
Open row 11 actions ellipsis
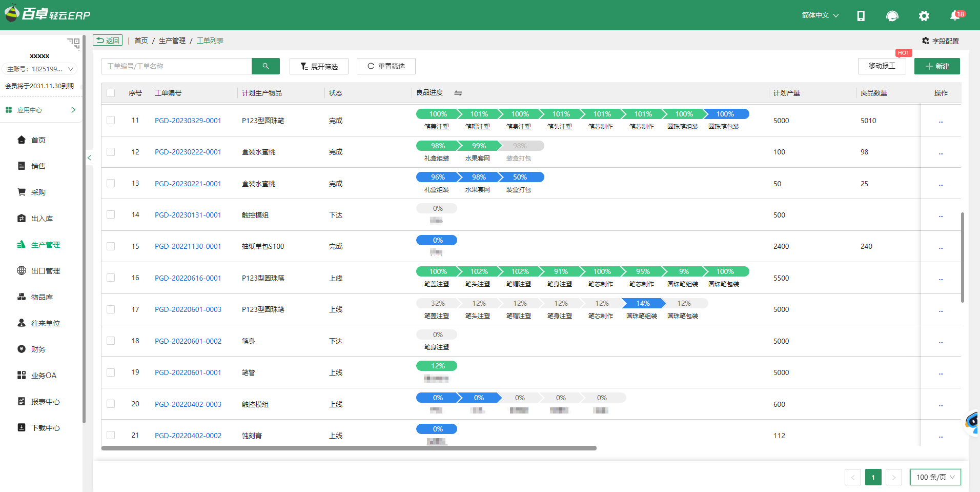(941, 122)
